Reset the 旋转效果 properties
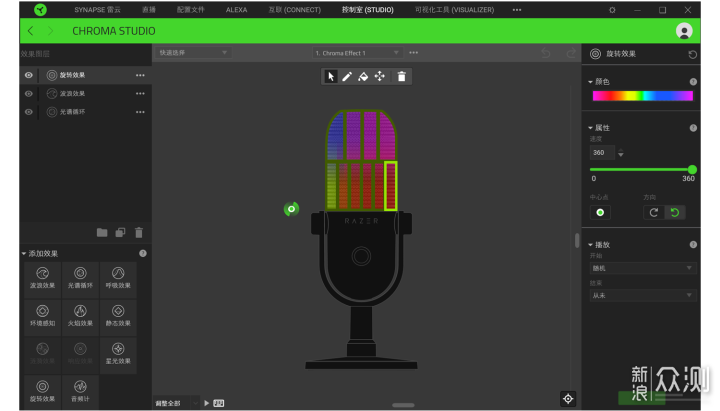 (692, 54)
